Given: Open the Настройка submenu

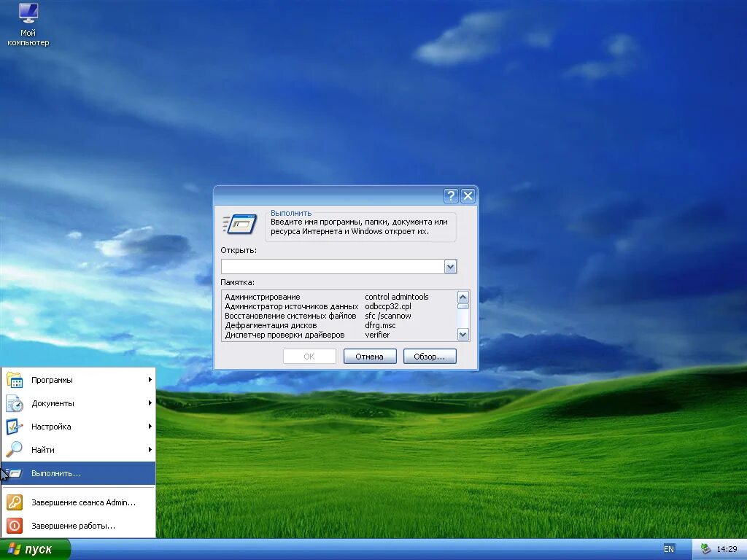Looking at the screenshot, I should coord(79,427).
